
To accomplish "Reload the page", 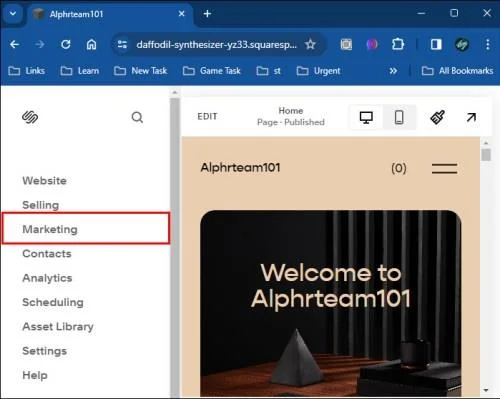I will pos(66,44).
